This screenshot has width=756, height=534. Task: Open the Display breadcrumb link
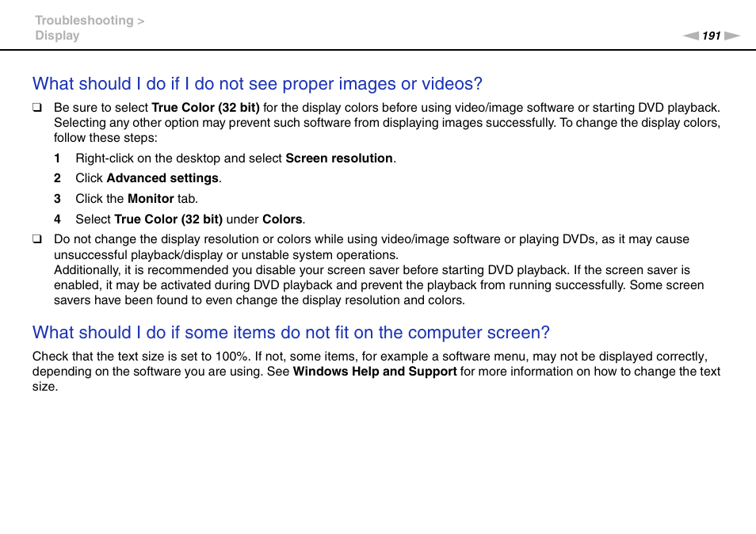coord(57,36)
